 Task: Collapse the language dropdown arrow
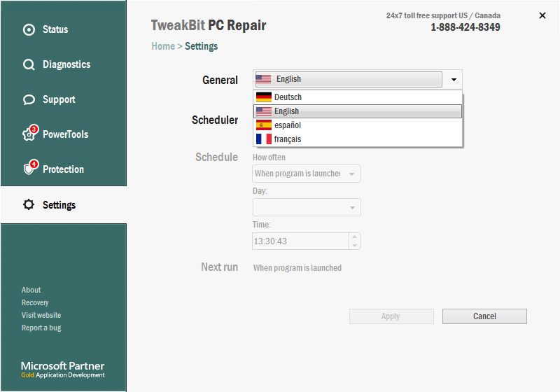pyautogui.click(x=453, y=79)
